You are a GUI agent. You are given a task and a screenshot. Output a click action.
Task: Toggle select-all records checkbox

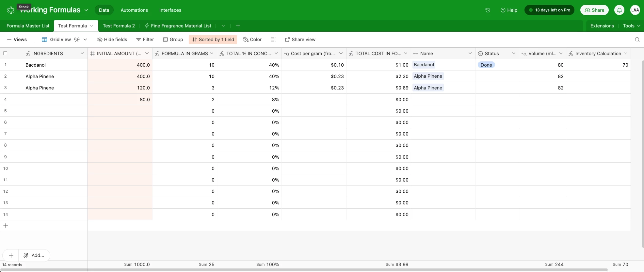coord(5,53)
